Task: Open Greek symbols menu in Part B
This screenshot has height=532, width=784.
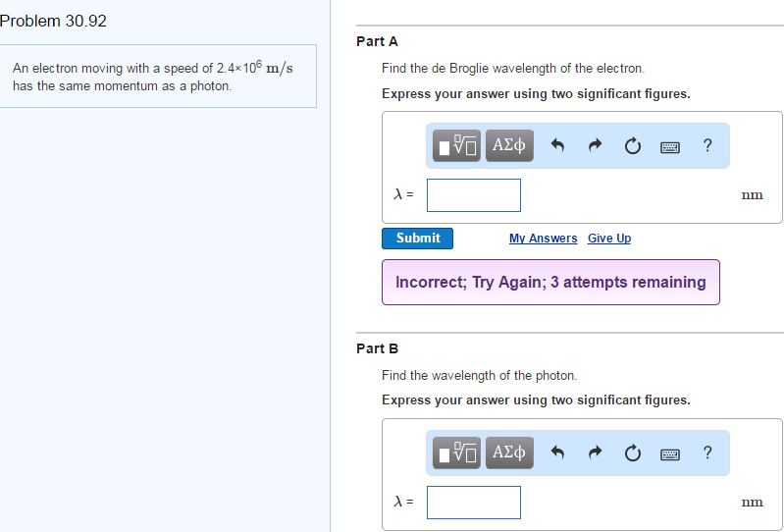Action: (x=509, y=452)
